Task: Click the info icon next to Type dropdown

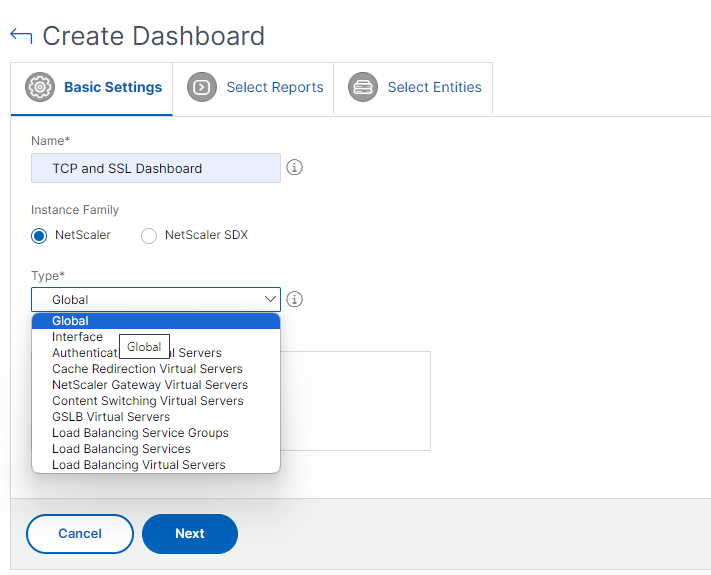Action: point(294,299)
